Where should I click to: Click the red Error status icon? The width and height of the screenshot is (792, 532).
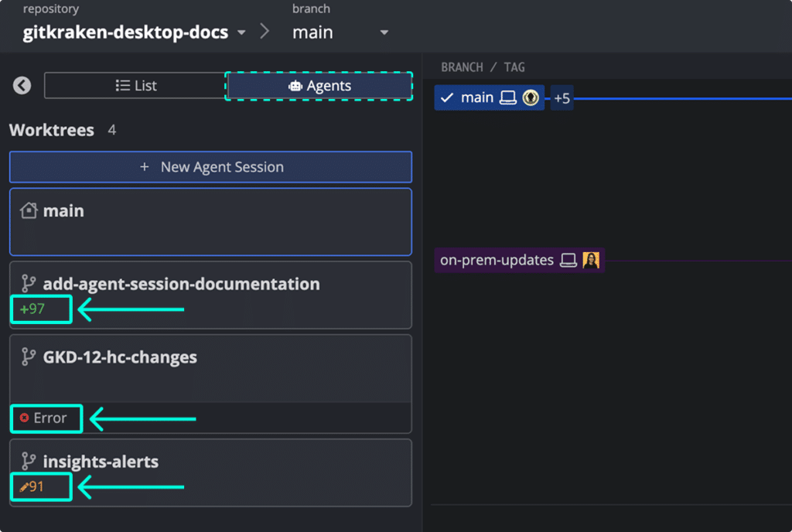pyautogui.click(x=24, y=418)
